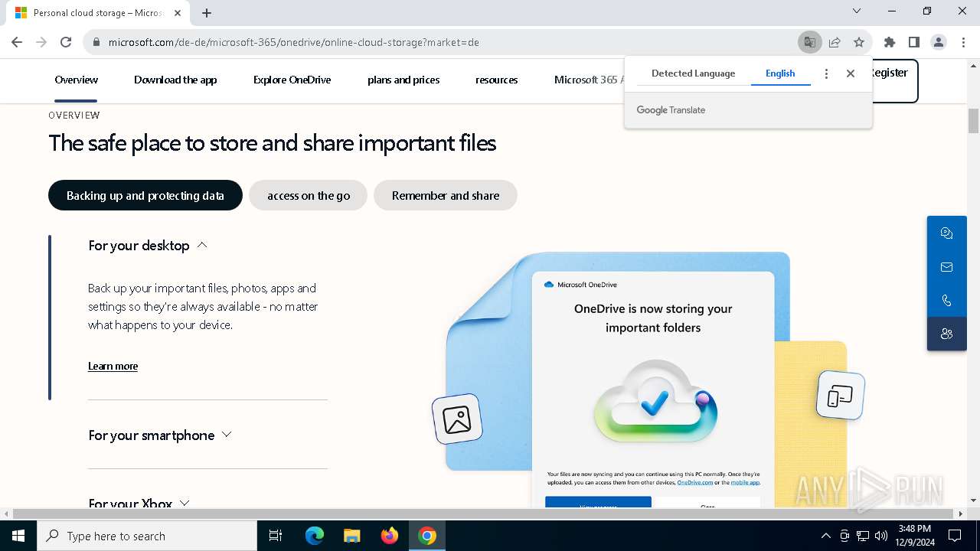
Task: Open plans and prices nav item
Action: (403, 80)
